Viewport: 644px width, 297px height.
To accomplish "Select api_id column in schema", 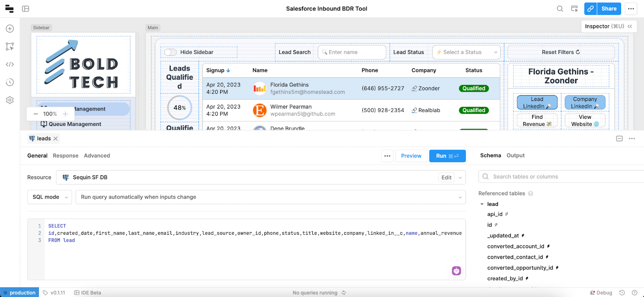I will point(495,214).
